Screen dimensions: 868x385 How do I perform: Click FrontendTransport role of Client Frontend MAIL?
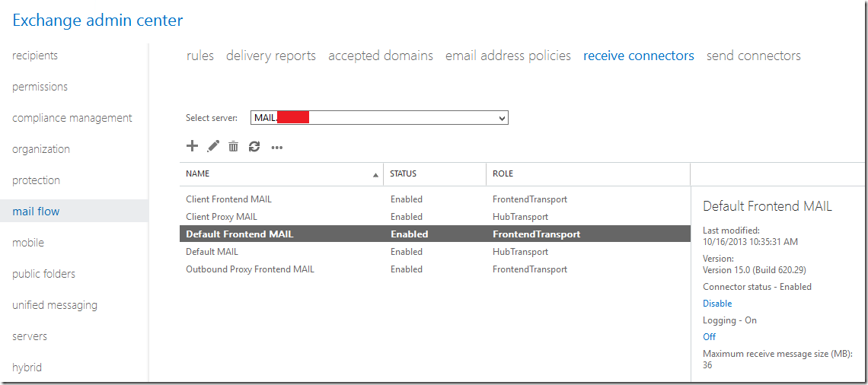coord(530,199)
